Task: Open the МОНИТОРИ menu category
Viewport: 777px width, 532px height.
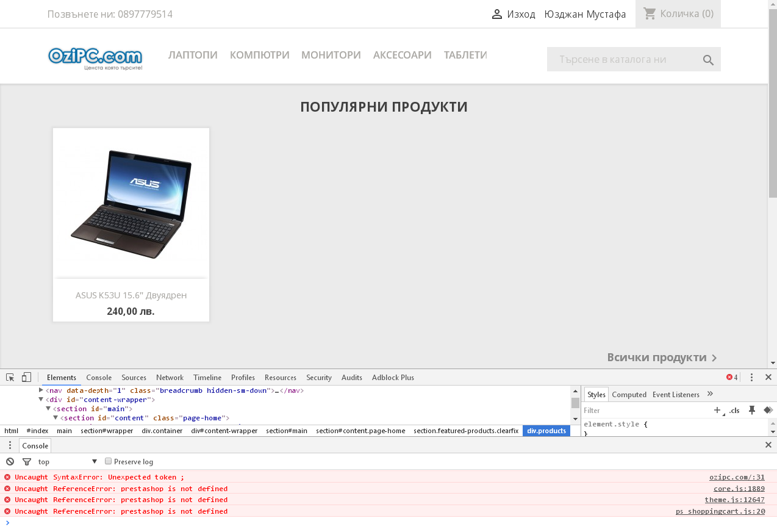Action: [331, 55]
